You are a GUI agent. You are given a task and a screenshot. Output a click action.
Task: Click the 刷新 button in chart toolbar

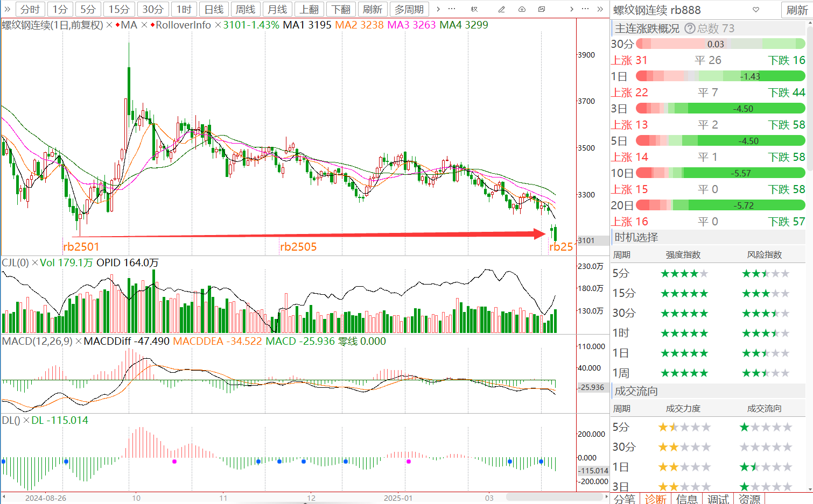coord(373,9)
